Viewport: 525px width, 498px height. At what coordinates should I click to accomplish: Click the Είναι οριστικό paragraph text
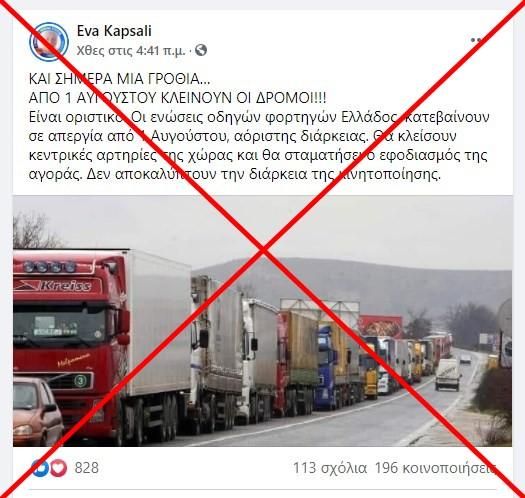259,145
